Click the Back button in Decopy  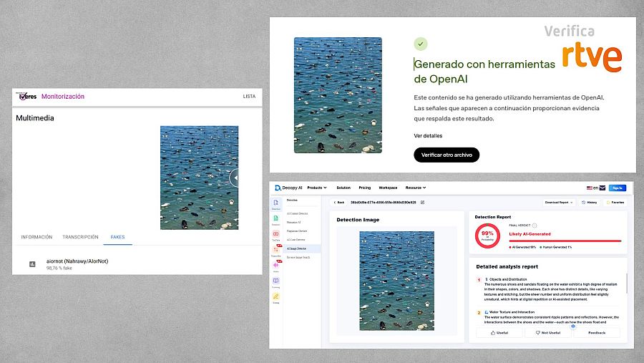pos(339,202)
